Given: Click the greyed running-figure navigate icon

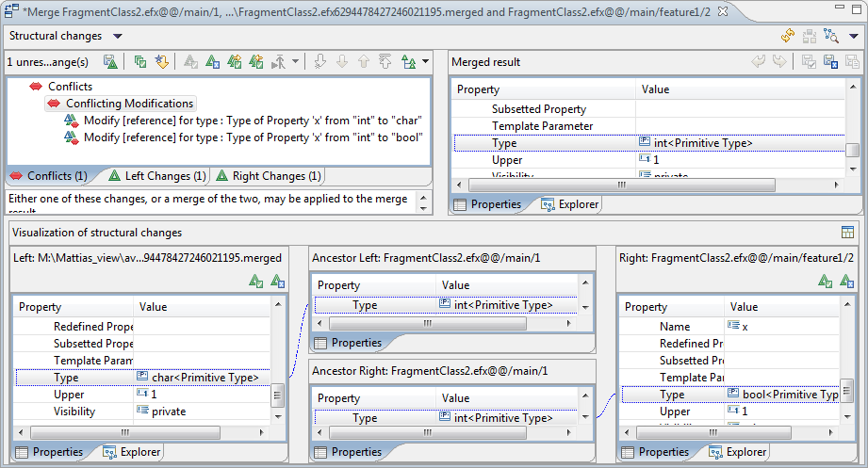Looking at the screenshot, I should pos(278,61).
